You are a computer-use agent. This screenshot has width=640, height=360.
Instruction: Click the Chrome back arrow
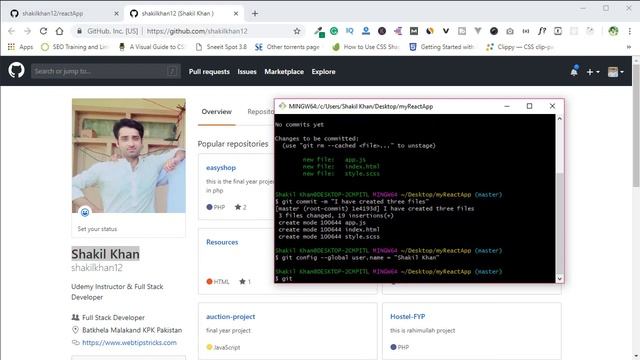pos(11,31)
